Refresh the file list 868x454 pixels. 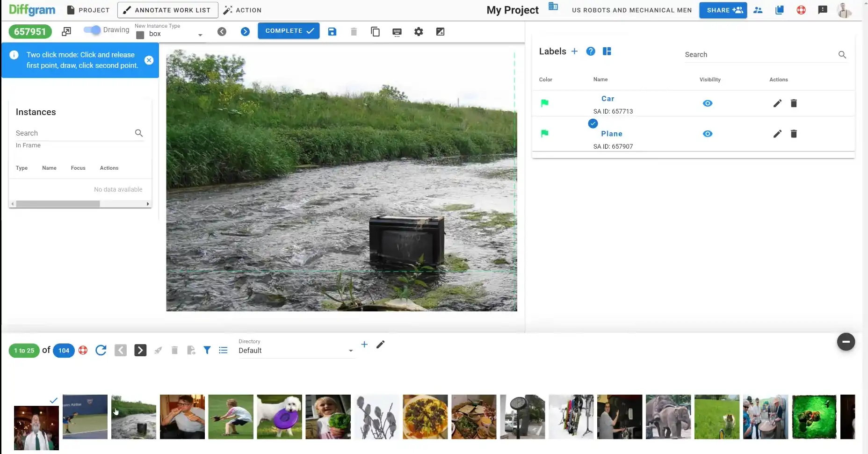click(101, 350)
